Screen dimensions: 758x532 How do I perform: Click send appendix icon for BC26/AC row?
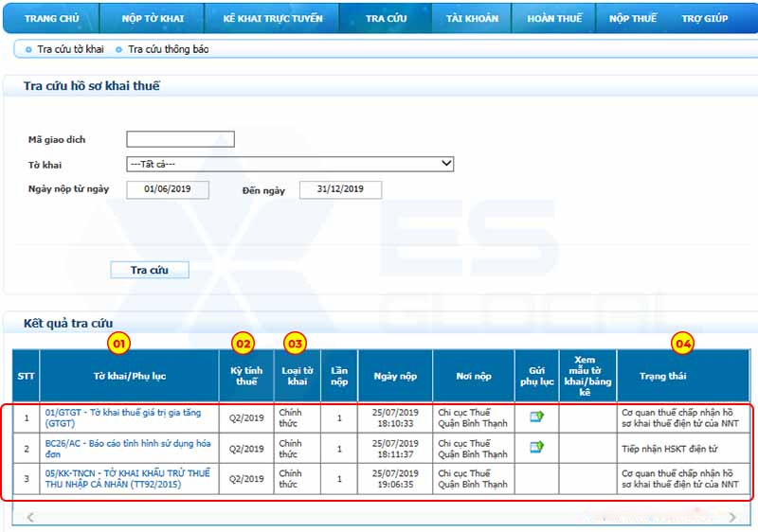tap(536, 447)
